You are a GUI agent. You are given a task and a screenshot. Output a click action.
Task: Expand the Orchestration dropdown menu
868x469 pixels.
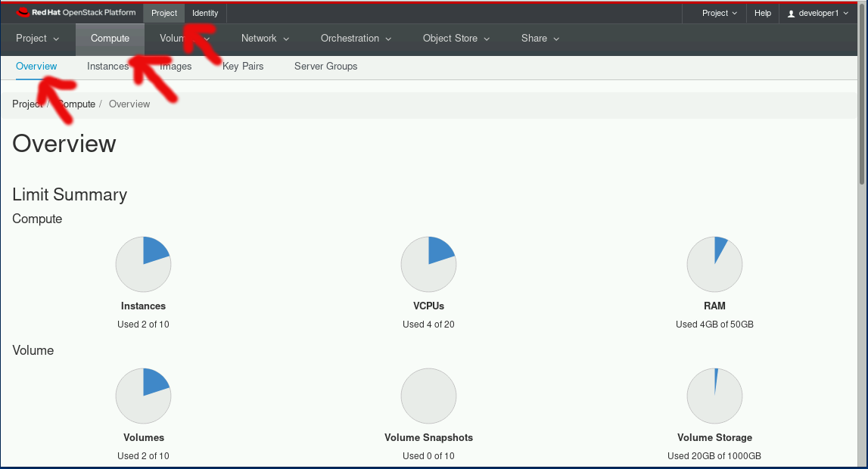tap(356, 38)
